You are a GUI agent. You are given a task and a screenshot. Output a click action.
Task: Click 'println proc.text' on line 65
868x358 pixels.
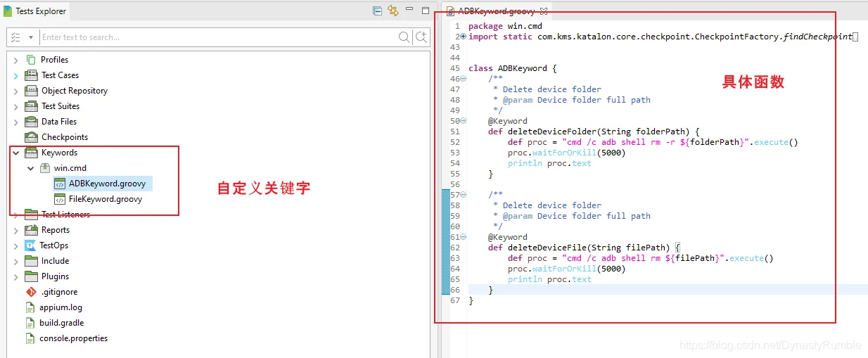point(549,279)
